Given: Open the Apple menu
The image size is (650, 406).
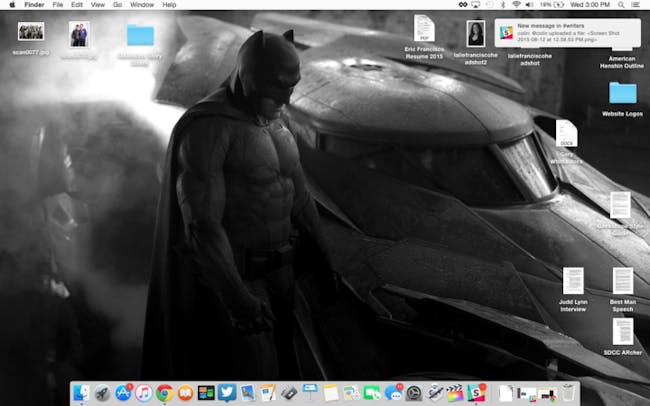Looking at the screenshot, I should [x=12, y=5].
